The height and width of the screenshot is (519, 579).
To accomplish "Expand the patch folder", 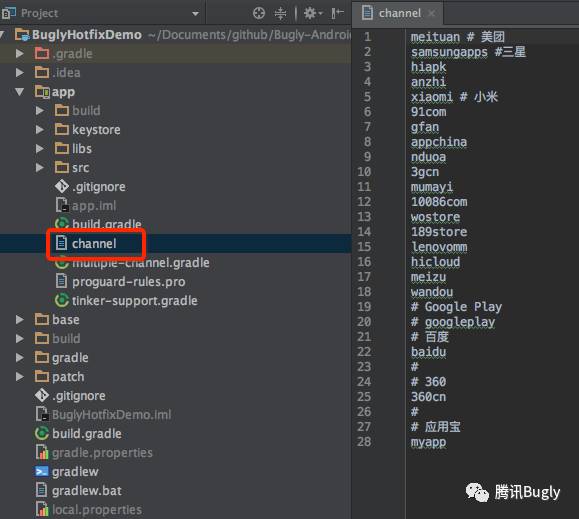I will pos(20,377).
